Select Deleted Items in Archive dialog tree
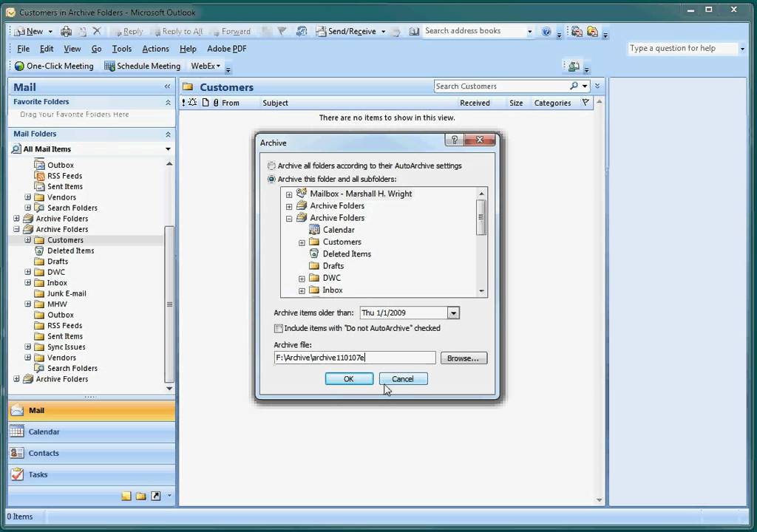The width and height of the screenshot is (757, 532). [x=347, y=254]
